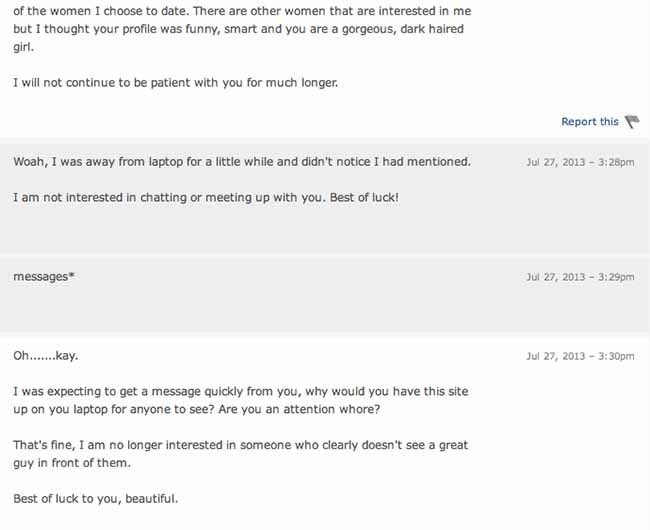Viewport: 650px width, 530px height.
Task: Click the message starting 'Woah, I was away'
Action: pyautogui.click(x=242, y=162)
